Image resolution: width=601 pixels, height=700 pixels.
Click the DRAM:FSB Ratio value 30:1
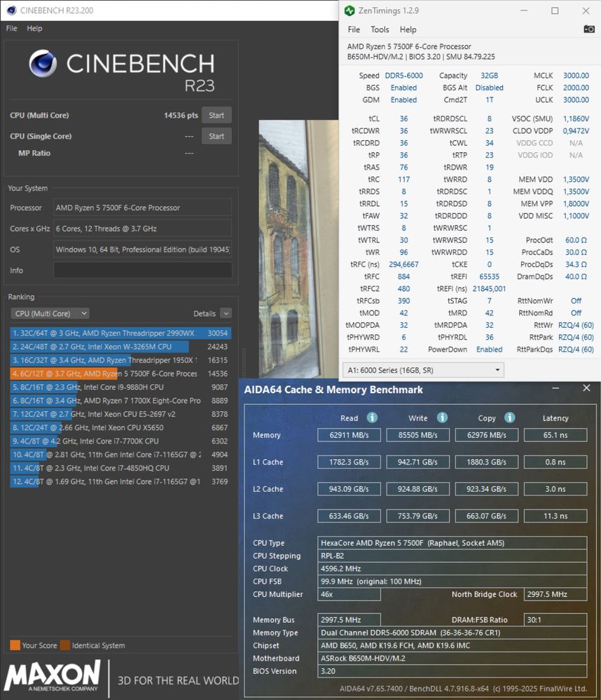pyautogui.click(x=555, y=619)
